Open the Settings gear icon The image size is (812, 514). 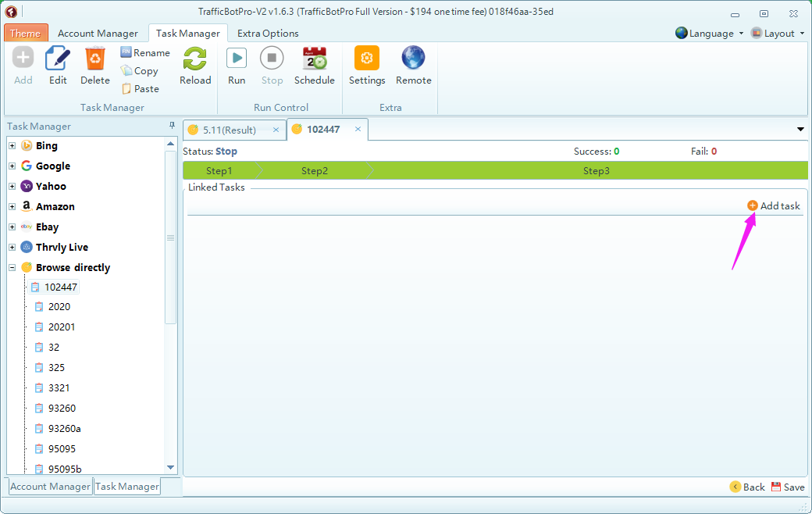point(367,59)
